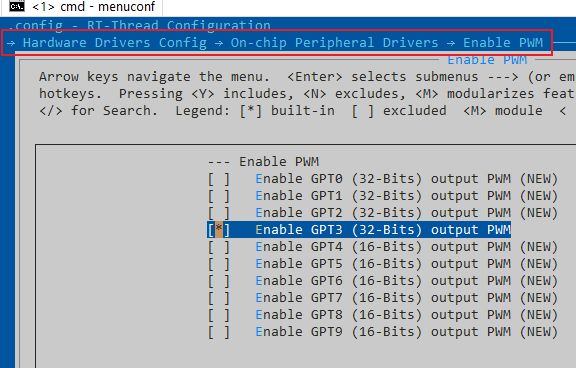Click the --- Enable PWM header line
576x368 pixels.
tap(263, 162)
